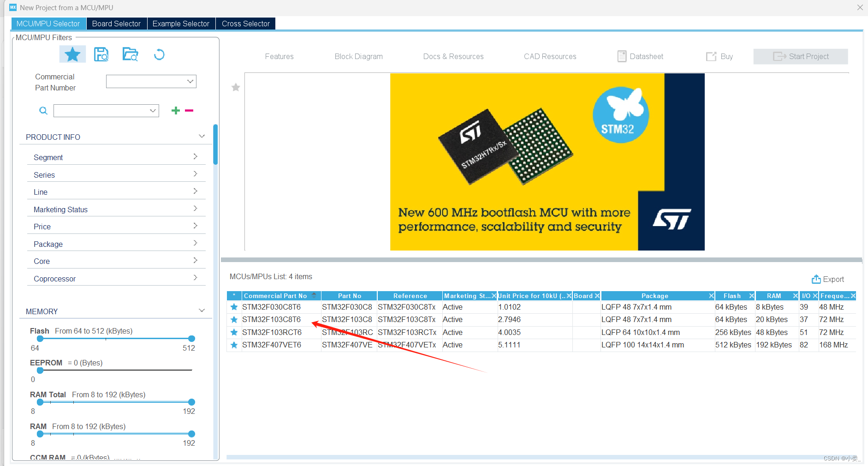
Task: Save the current search filter icon
Action: tap(101, 54)
